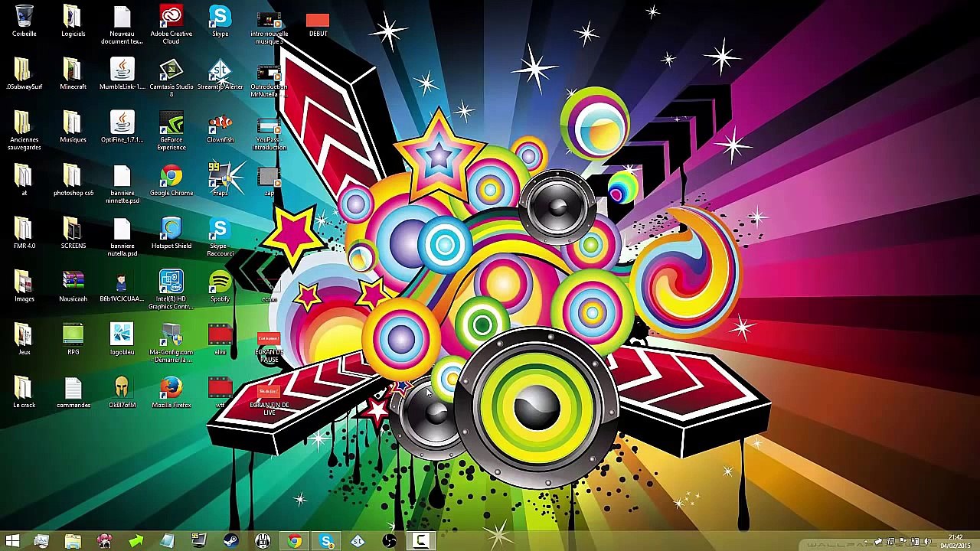Select the Camtasia Studio 8 shortcut

coord(171,77)
